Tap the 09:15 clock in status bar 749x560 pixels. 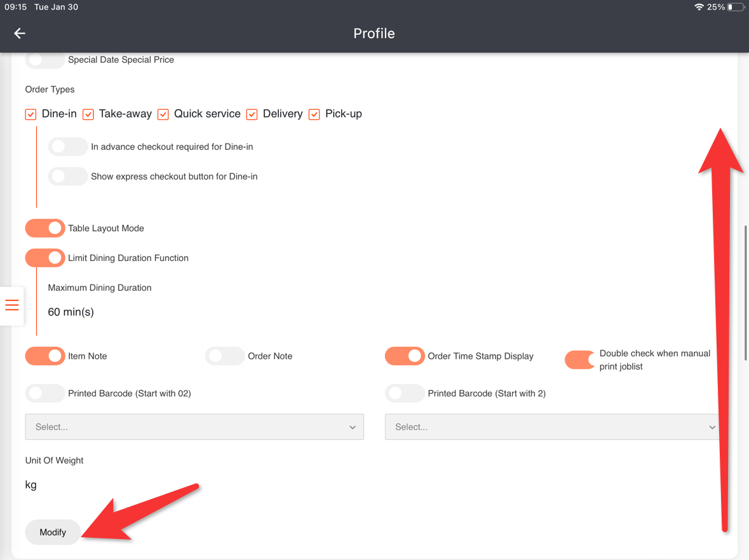point(15,7)
